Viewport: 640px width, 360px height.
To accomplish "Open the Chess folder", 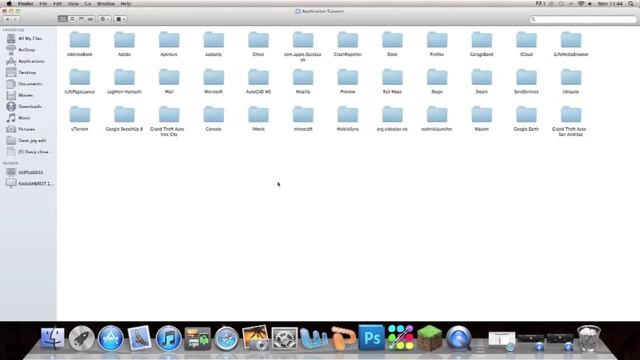I will [x=258, y=40].
